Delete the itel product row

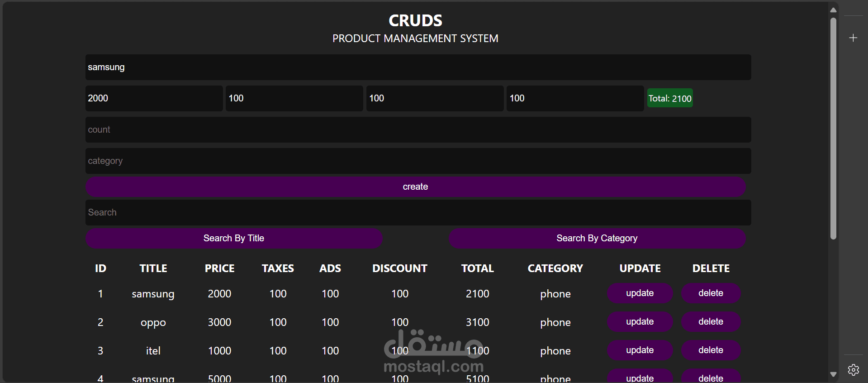pyautogui.click(x=711, y=350)
